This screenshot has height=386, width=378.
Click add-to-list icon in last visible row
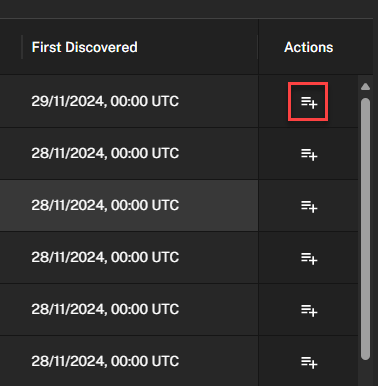click(309, 362)
